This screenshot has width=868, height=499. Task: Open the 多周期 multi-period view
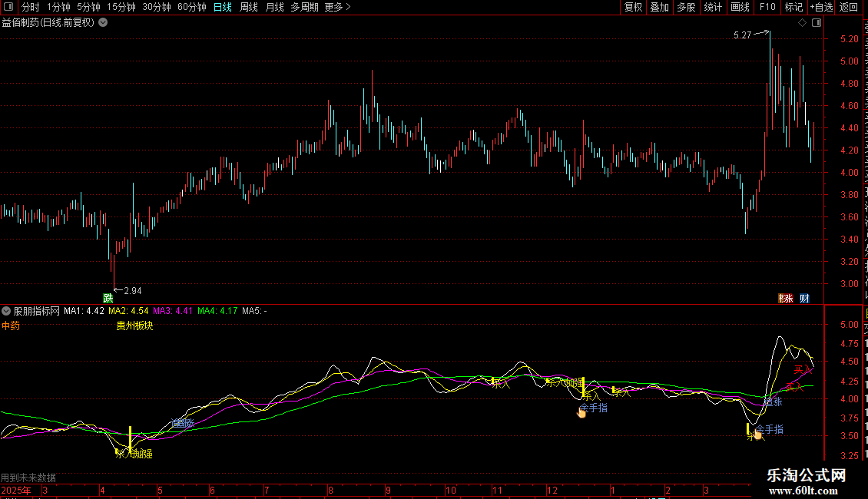[x=304, y=7]
